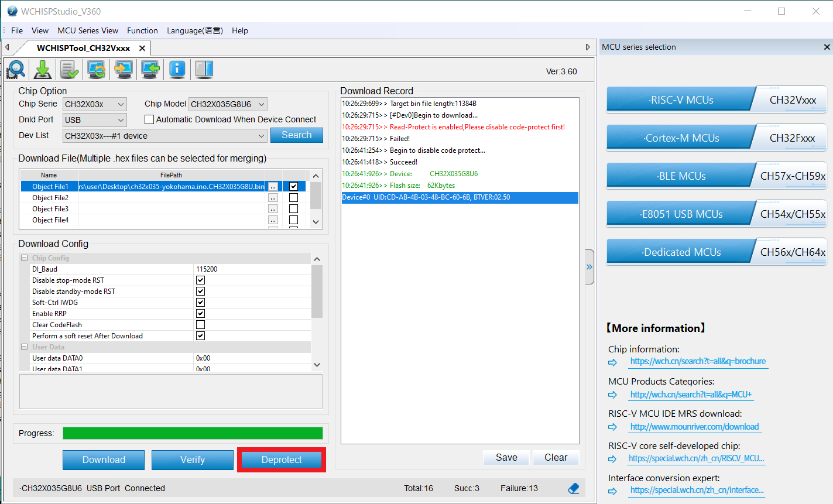Select RISC-V MCUs CH32Vxxx series

tap(717, 100)
